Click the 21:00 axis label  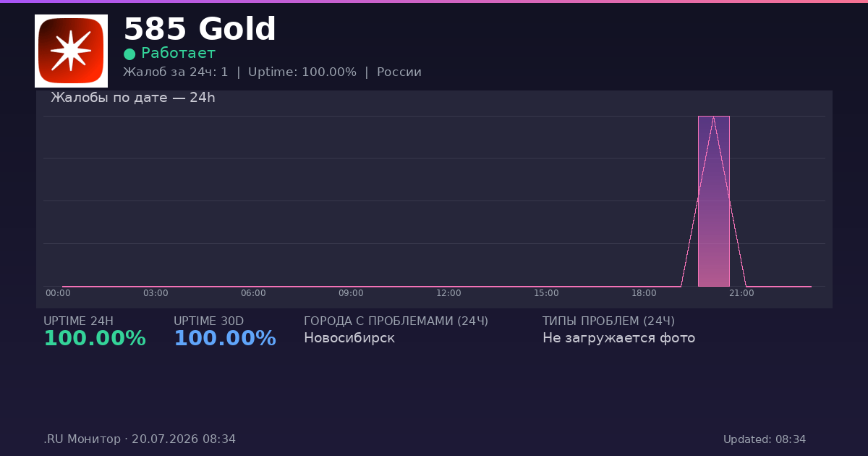[x=741, y=293]
